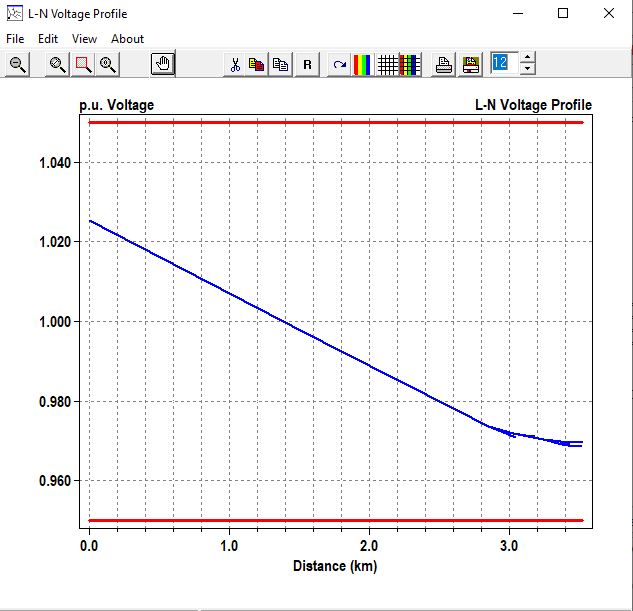Screen dimensions: 633x611
Task: Click the save floppy disk icon
Action: pos(470,65)
